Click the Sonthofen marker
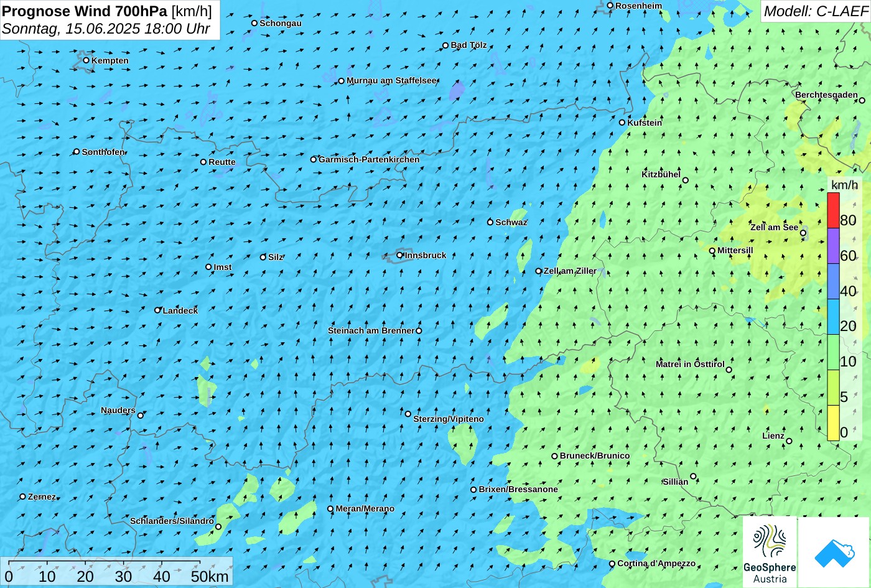 pos(77,152)
